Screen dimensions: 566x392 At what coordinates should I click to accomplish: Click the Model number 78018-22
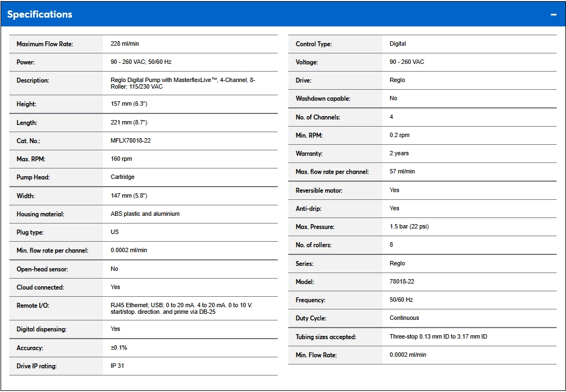(x=402, y=281)
